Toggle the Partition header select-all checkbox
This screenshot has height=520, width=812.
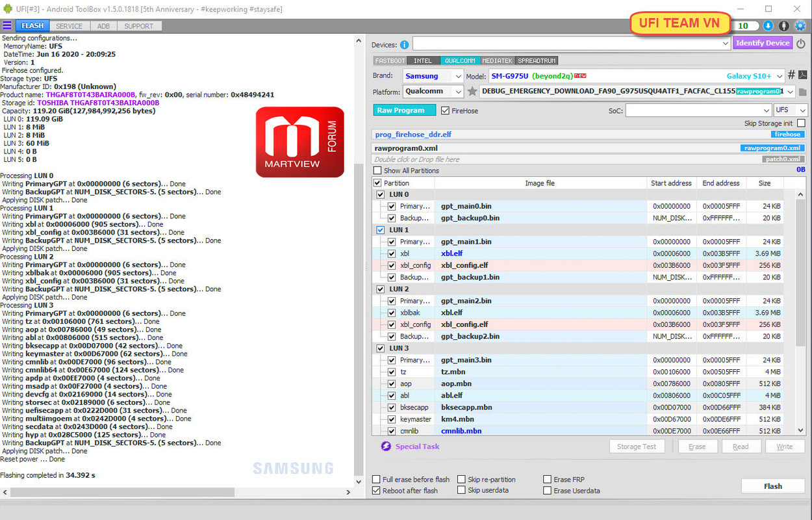tap(377, 183)
